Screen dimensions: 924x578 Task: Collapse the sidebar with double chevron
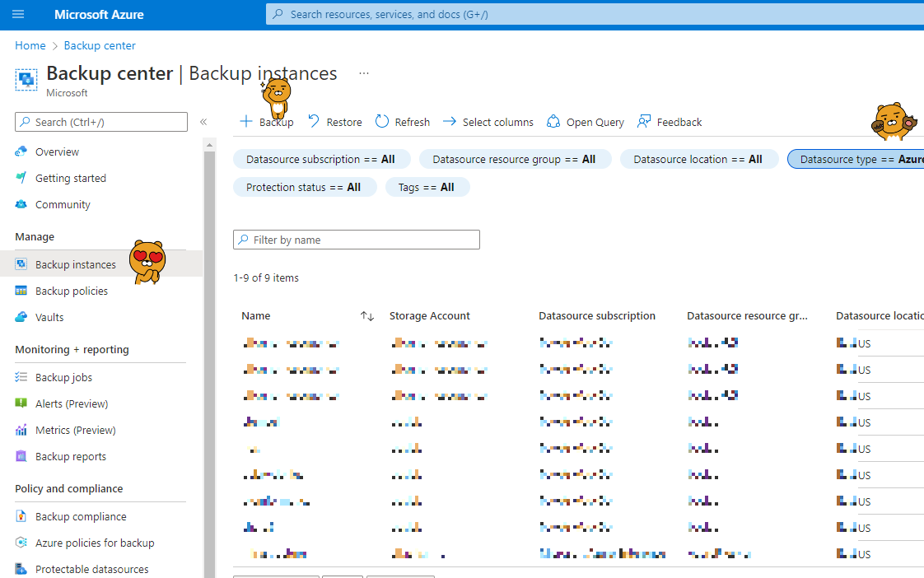pyautogui.click(x=203, y=122)
